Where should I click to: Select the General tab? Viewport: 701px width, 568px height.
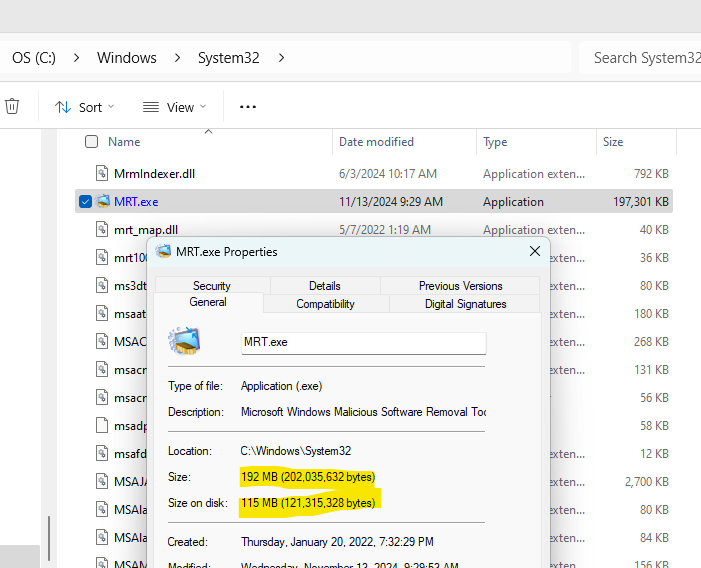pyautogui.click(x=208, y=303)
